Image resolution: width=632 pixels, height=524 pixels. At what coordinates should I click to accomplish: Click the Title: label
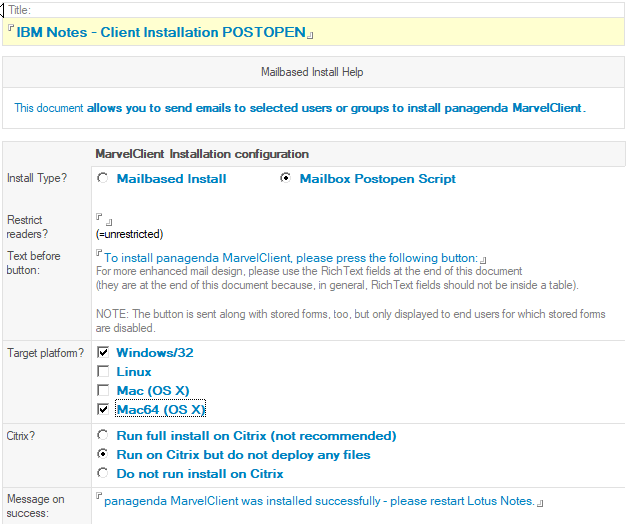[x=19, y=10]
